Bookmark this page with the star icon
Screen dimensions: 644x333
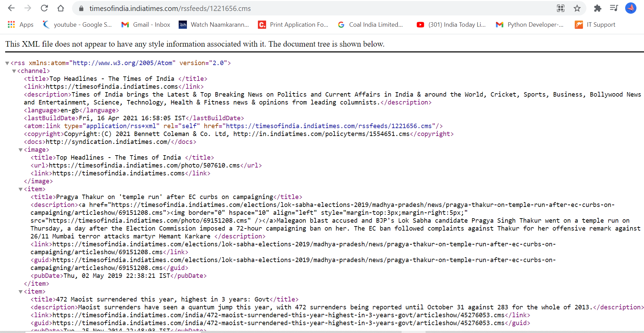(x=577, y=8)
